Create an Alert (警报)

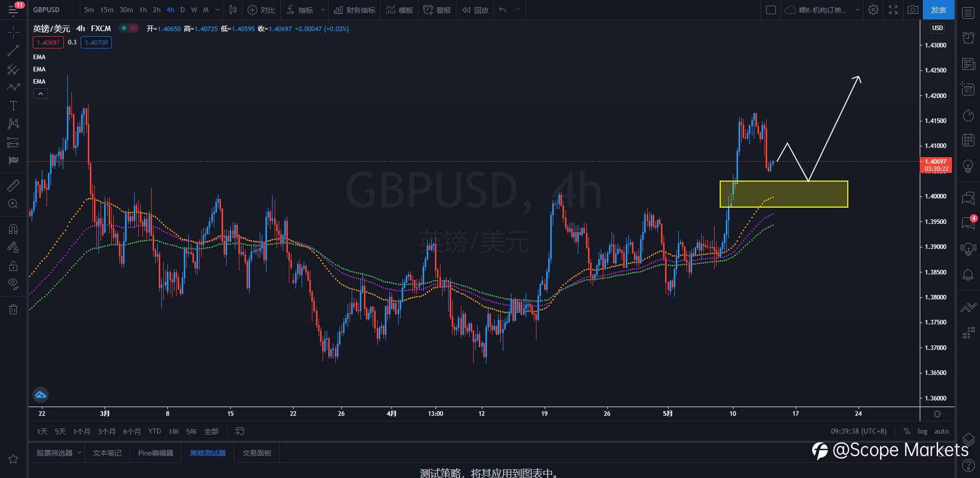437,10
